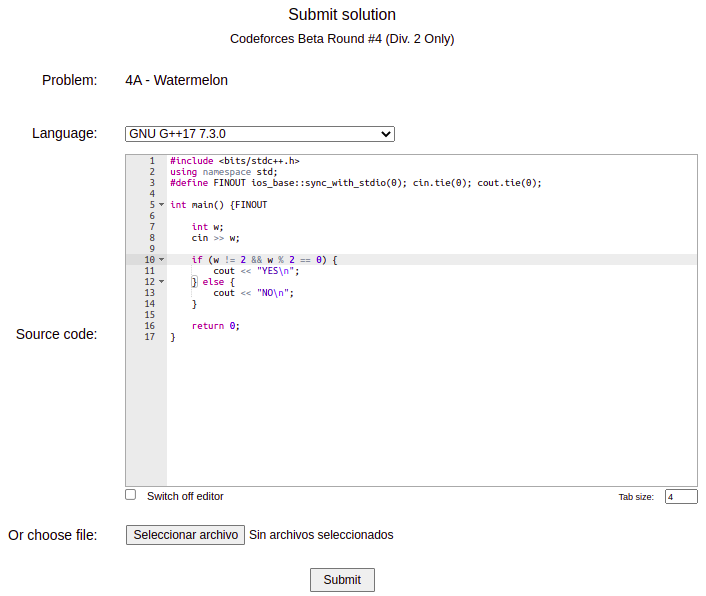This screenshot has height=596, width=706.
Task: Click the Submit button
Action: [342, 580]
